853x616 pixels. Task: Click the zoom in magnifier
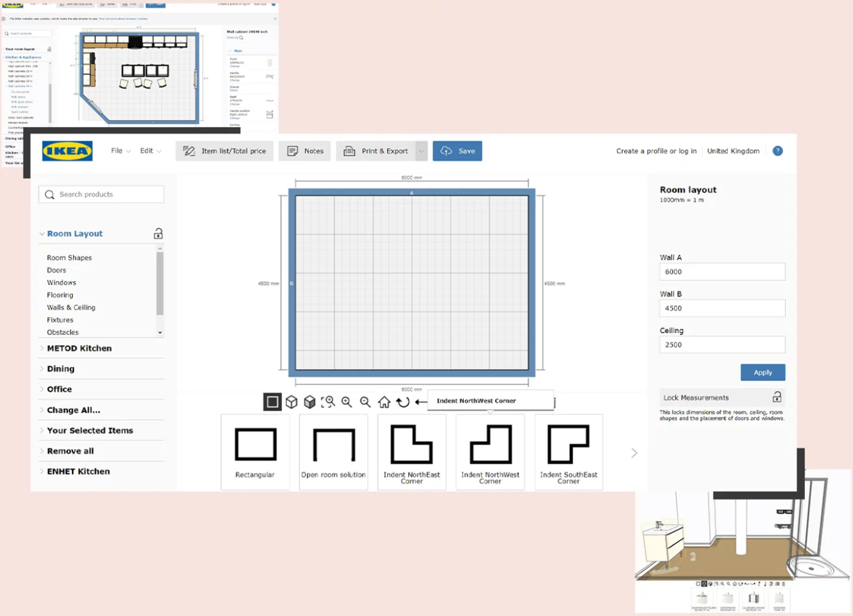tap(347, 402)
